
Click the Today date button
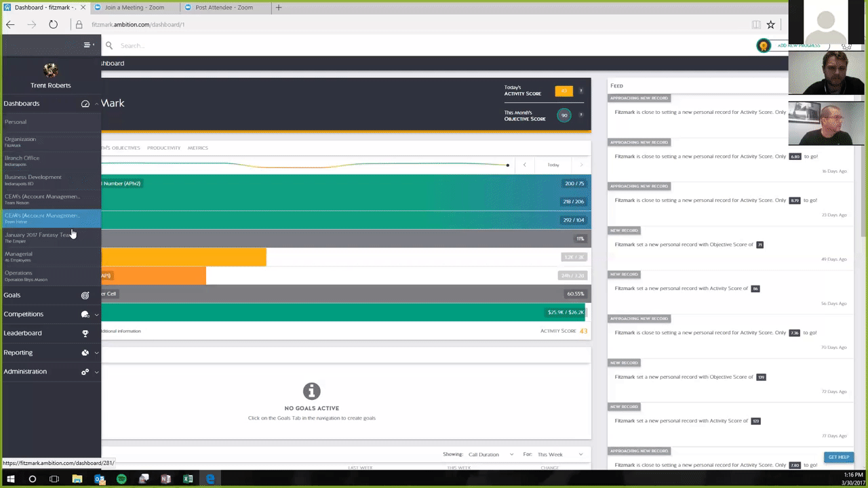(x=553, y=165)
